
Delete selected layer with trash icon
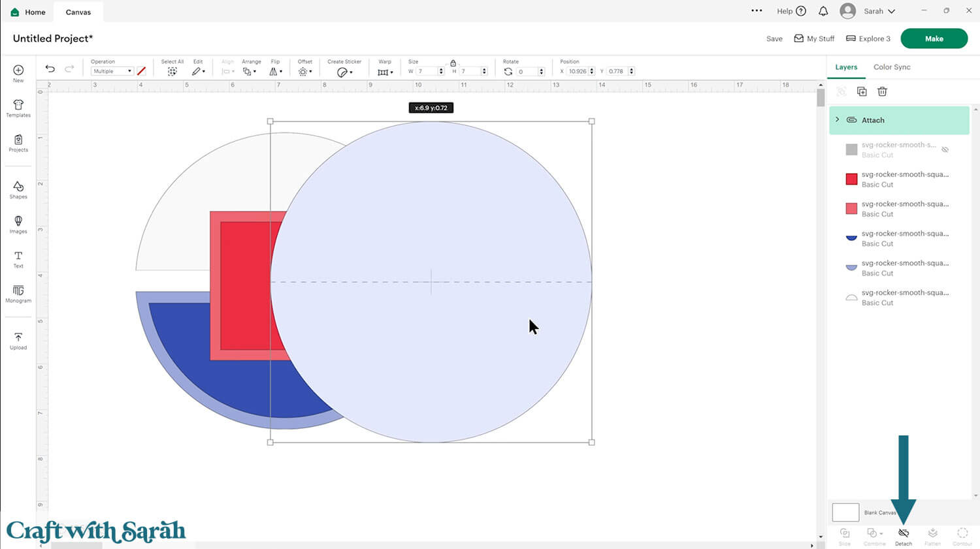[882, 92]
